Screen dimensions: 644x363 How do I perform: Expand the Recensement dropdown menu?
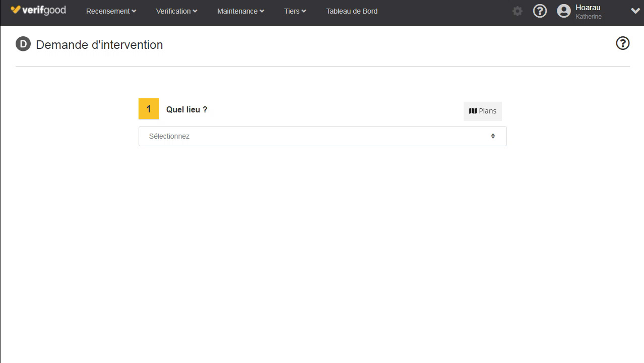tap(111, 11)
